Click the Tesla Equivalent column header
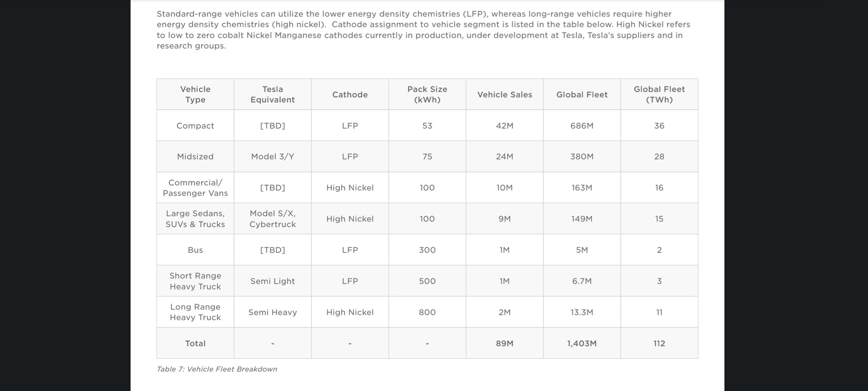The width and height of the screenshot is (868, 391). coord(272,94)
